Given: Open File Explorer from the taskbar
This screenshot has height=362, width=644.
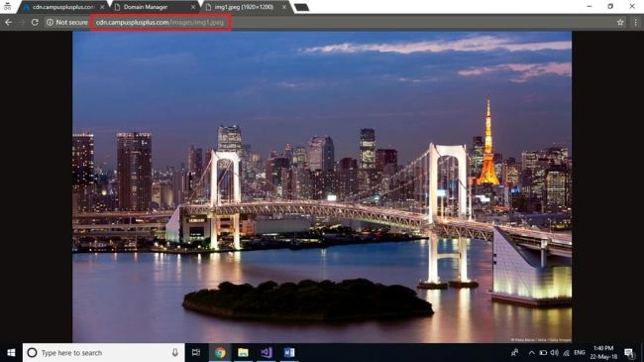Looking at the screenshot, I should [243, 352].
